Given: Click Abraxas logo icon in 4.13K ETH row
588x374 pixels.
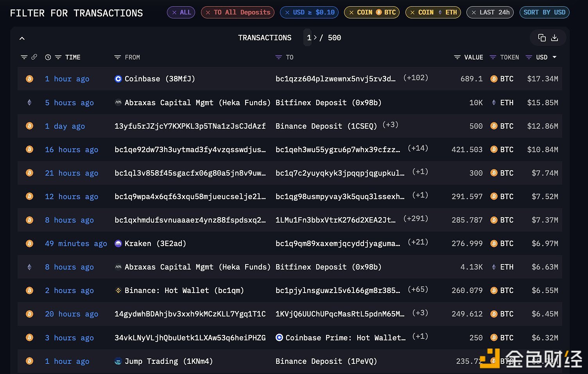Looking at the screenshot, I should 118,267.
